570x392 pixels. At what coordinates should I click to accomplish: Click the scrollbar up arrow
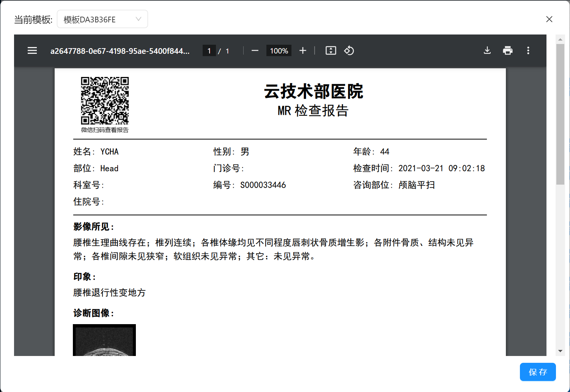560,39
